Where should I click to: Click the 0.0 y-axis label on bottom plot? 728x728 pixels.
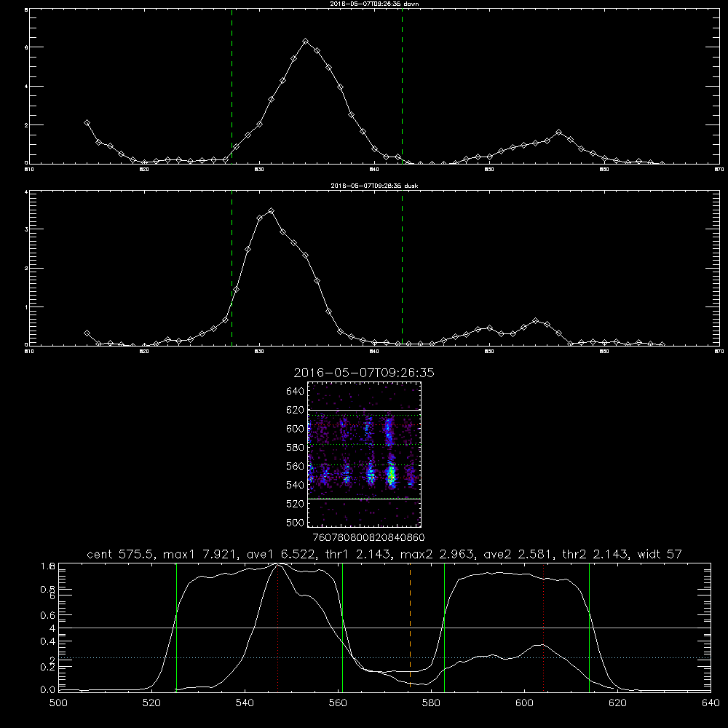[x=48, y=690]
